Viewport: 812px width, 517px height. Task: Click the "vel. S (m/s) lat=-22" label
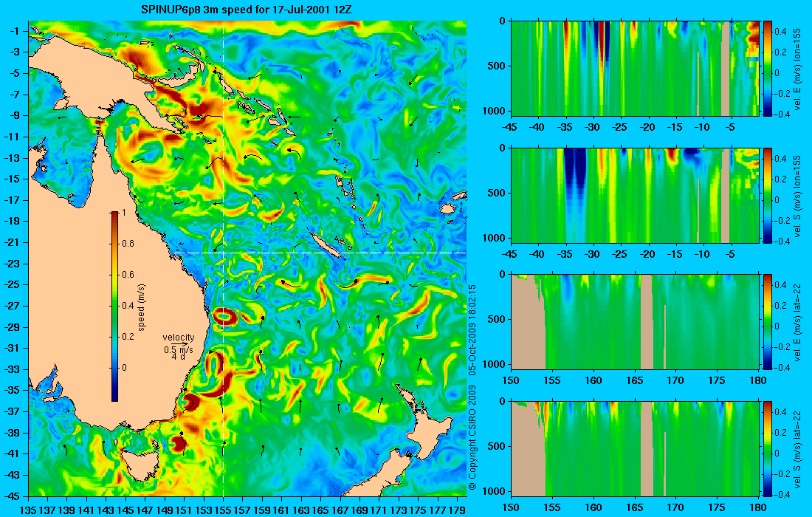tap(797, 449)
